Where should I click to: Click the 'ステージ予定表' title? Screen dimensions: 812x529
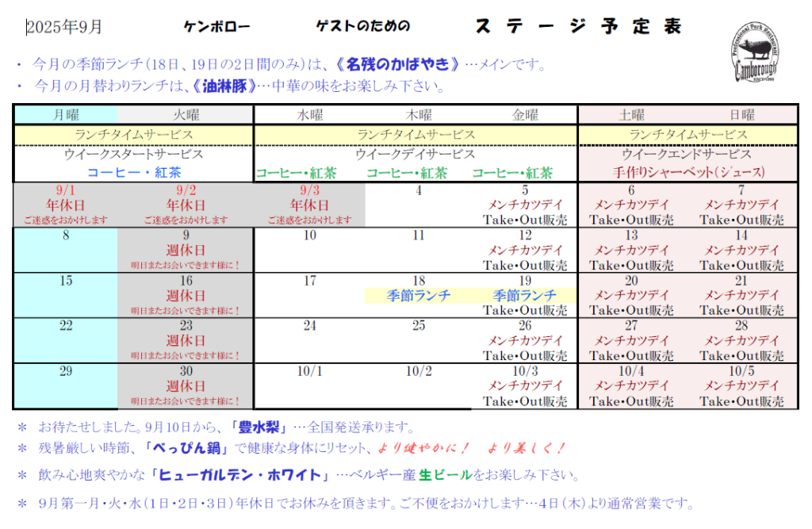click(578, 26)
